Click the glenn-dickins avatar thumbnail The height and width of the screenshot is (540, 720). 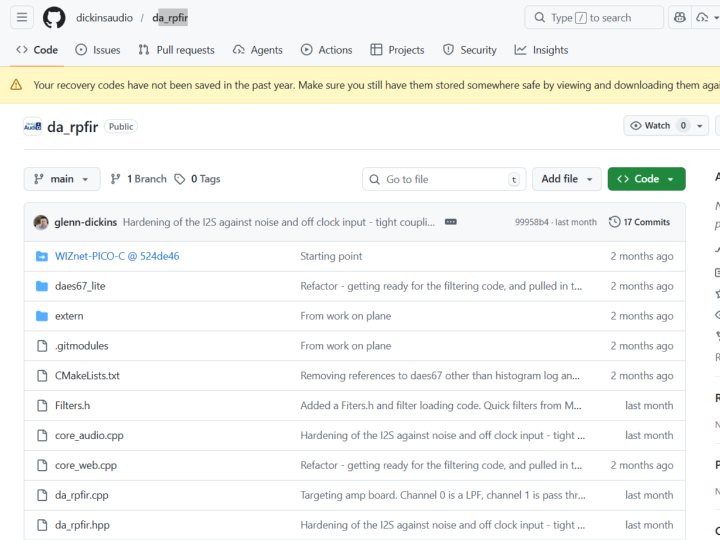41,222
